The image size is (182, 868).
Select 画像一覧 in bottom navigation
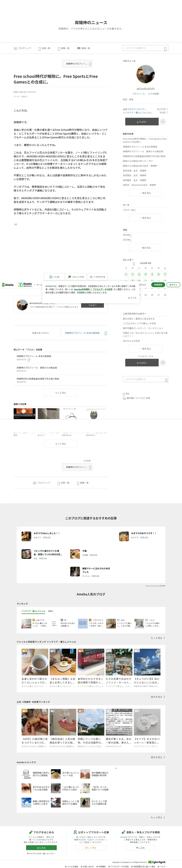[83, 483]
